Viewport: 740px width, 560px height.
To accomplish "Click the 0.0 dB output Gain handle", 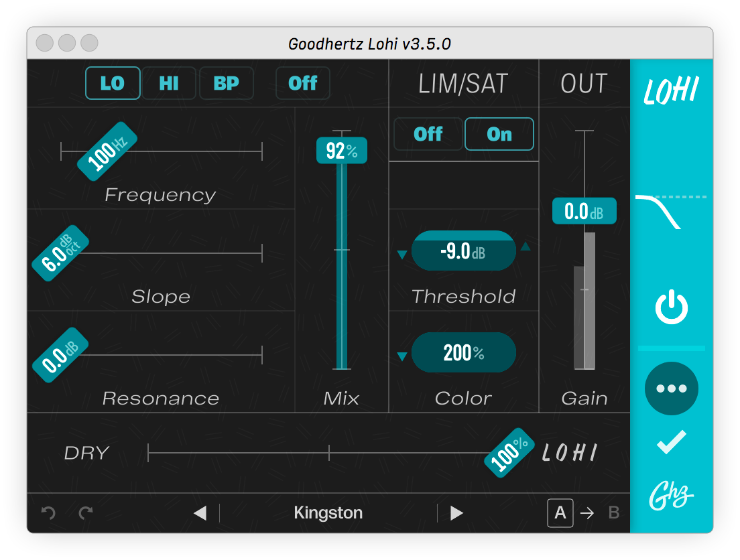I will [584, 211].
